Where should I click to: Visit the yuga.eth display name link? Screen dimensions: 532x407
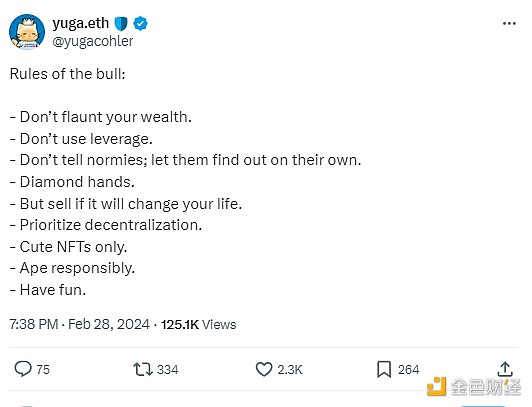(80, 23)
